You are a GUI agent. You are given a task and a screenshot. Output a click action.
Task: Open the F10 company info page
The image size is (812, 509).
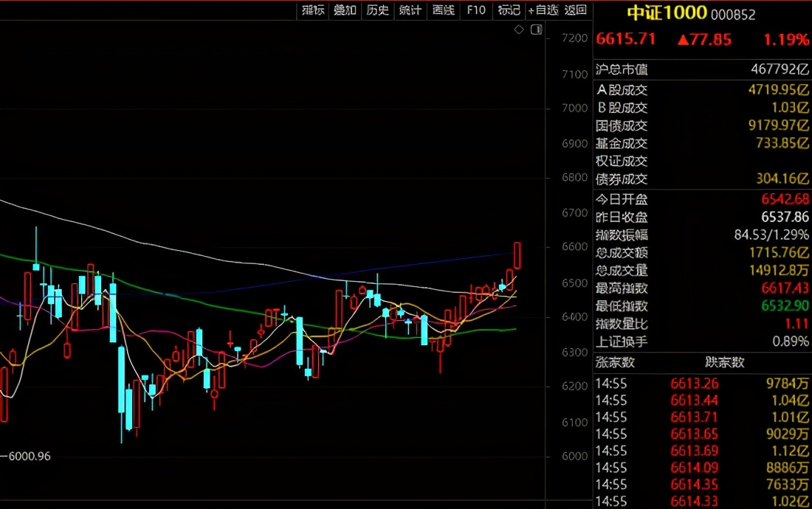[x=476, y=10]
